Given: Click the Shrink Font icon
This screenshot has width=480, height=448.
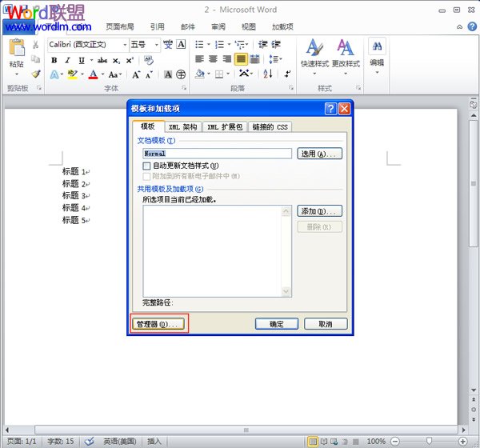Looking at the screenshot, I should pyautogui.click(x=149, y=74).
